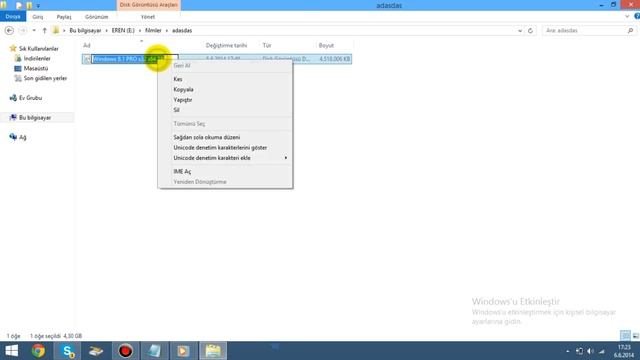Open Explorer help icon
Image resolution: width=640 pixels, height=360 pixels.
click(637, 17)
